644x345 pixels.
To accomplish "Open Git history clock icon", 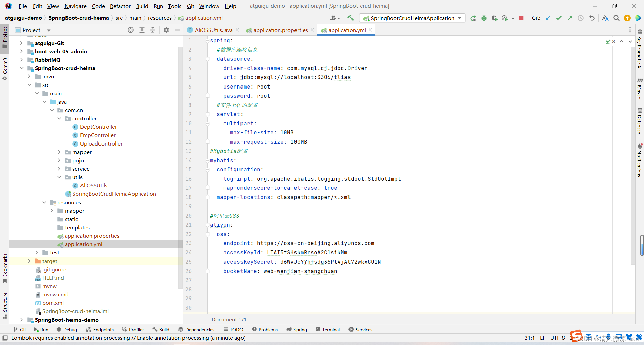I will (x=581, y=18).
